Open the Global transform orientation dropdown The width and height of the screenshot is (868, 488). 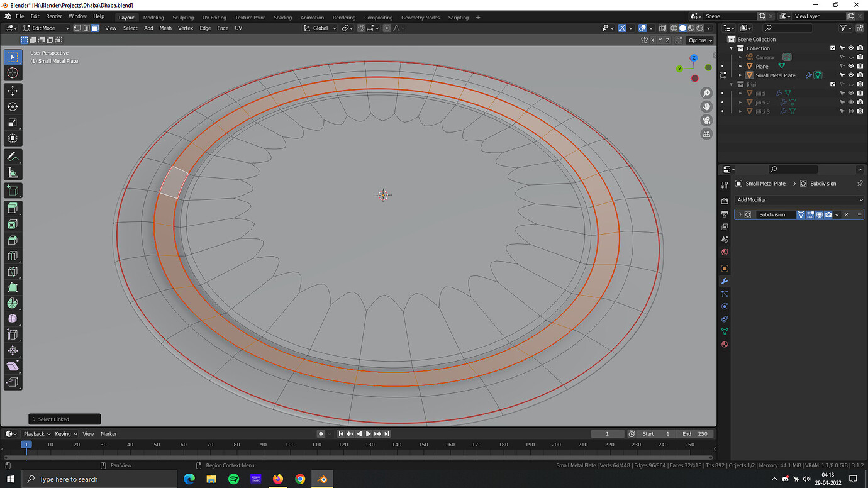[x=320, y=28]
